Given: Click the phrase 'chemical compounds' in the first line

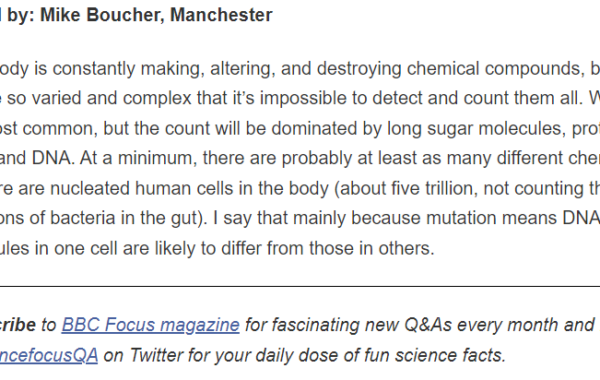Looking at the screenshot, I should [493, 69].
